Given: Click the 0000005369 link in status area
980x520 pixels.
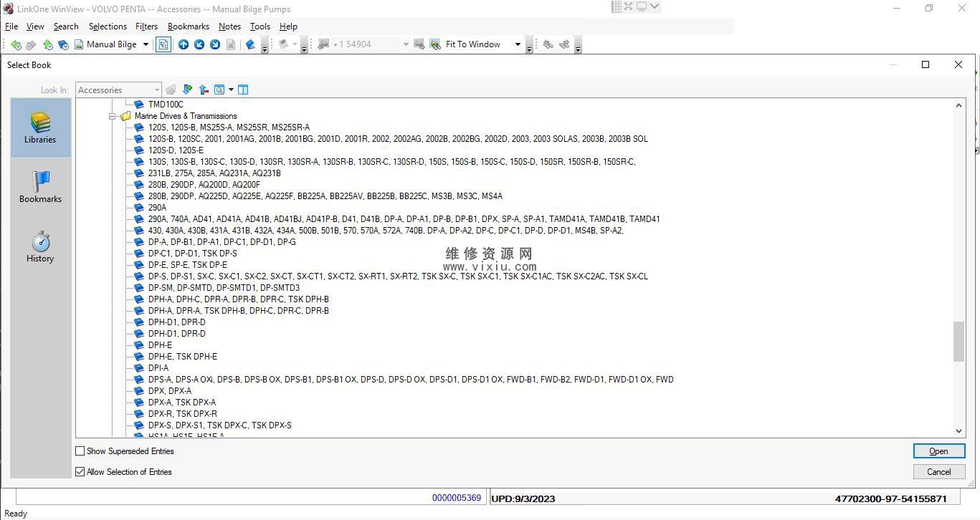Looking at the screenshot, I should coord(457,498).
